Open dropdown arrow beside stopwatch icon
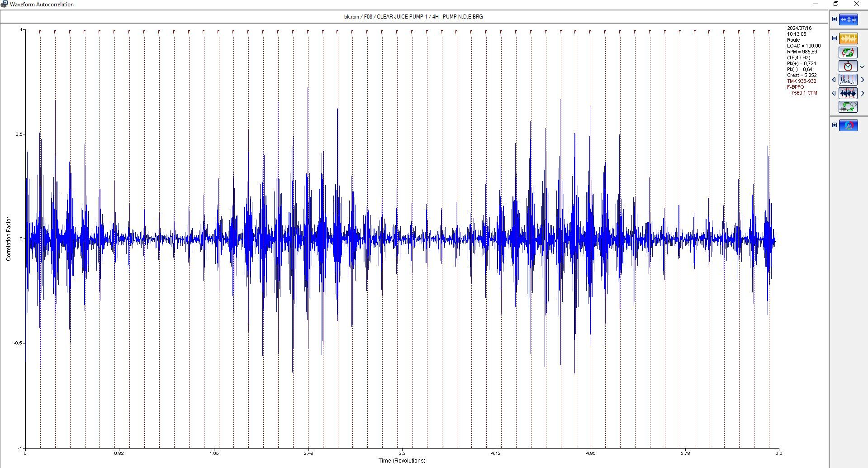 coord(862,67)
